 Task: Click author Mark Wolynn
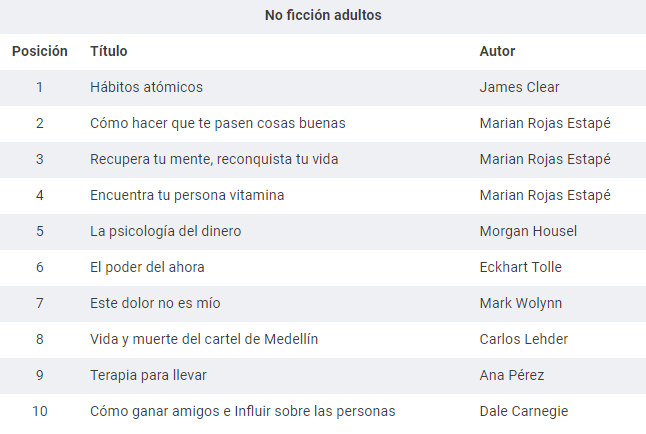tap(522, 303)
